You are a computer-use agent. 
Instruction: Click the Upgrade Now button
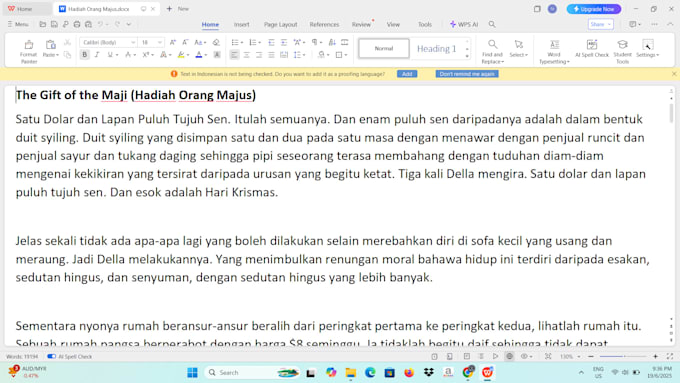(x=594, y=9)
